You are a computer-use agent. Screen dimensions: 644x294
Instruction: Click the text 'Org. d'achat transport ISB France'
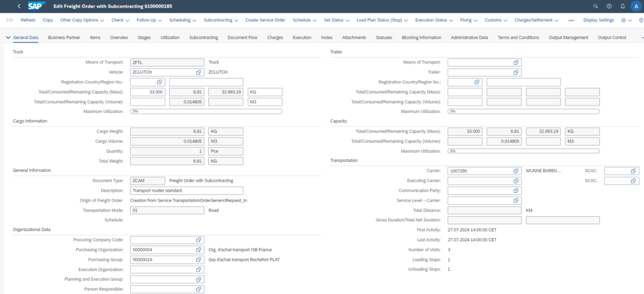click(x=240, y=250)
